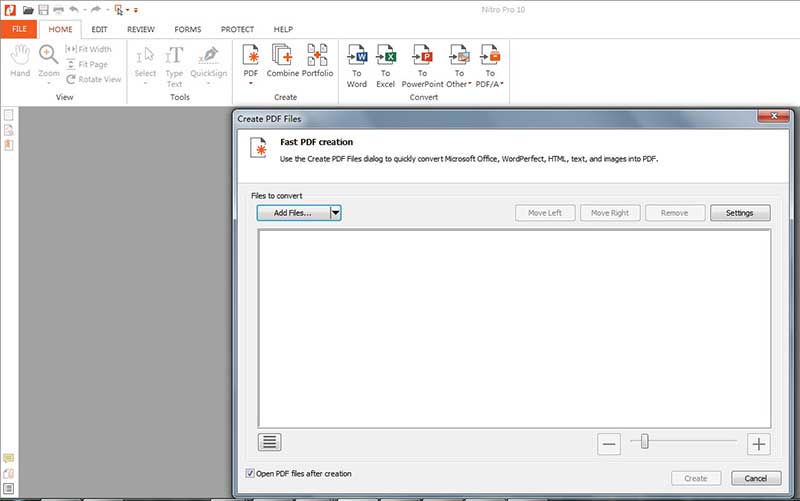Click the thumbnail size slider handle
The image size is (800, 501).
click(644, 441)
